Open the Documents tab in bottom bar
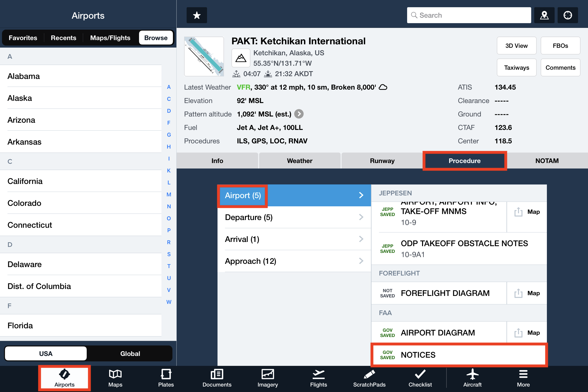The height and width of the screenshot is (392, 588). [217, 378]
